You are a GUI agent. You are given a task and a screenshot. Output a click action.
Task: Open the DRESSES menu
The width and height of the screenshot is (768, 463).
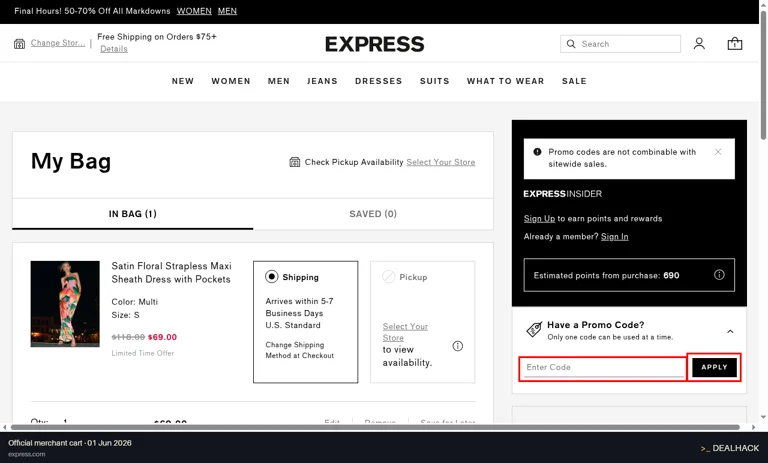point(379,81)
